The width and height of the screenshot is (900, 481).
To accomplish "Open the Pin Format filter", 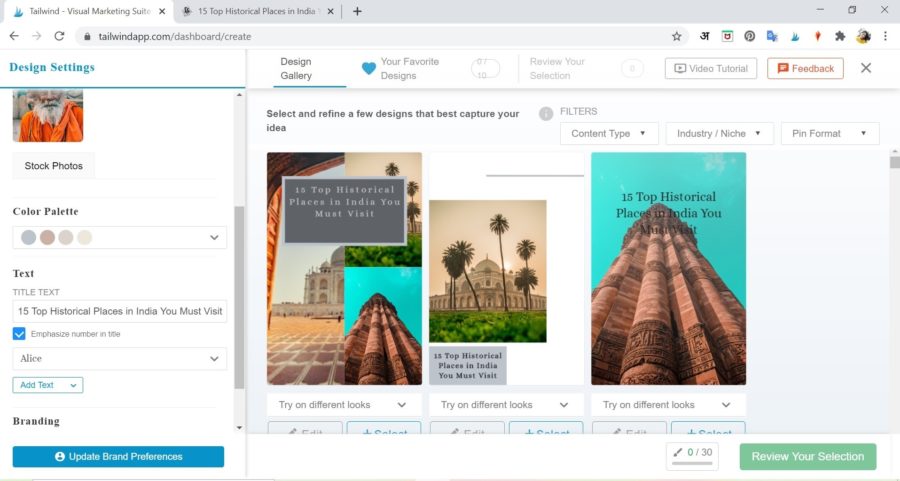I will click(829, 133).
